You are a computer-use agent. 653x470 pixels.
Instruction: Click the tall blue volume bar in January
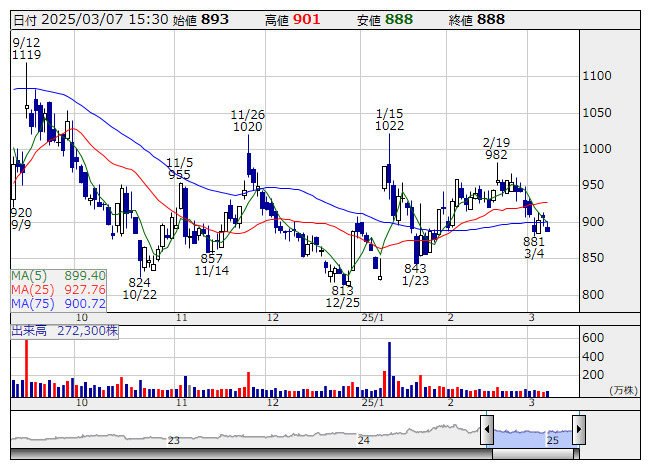coord(389,370)
